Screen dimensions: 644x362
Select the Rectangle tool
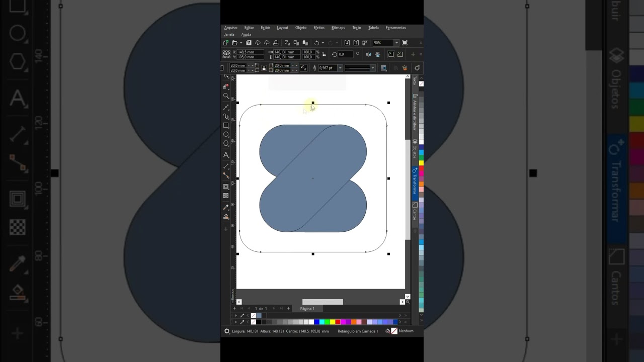(x=226, y=125)
